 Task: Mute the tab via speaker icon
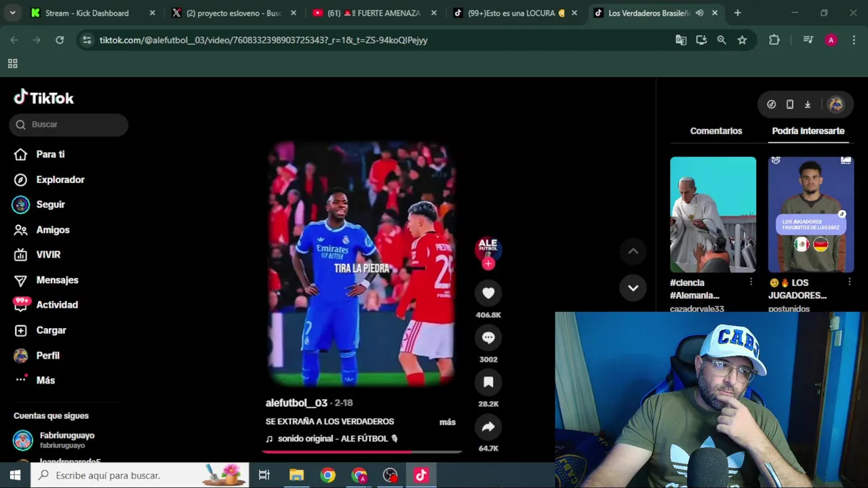699,13
